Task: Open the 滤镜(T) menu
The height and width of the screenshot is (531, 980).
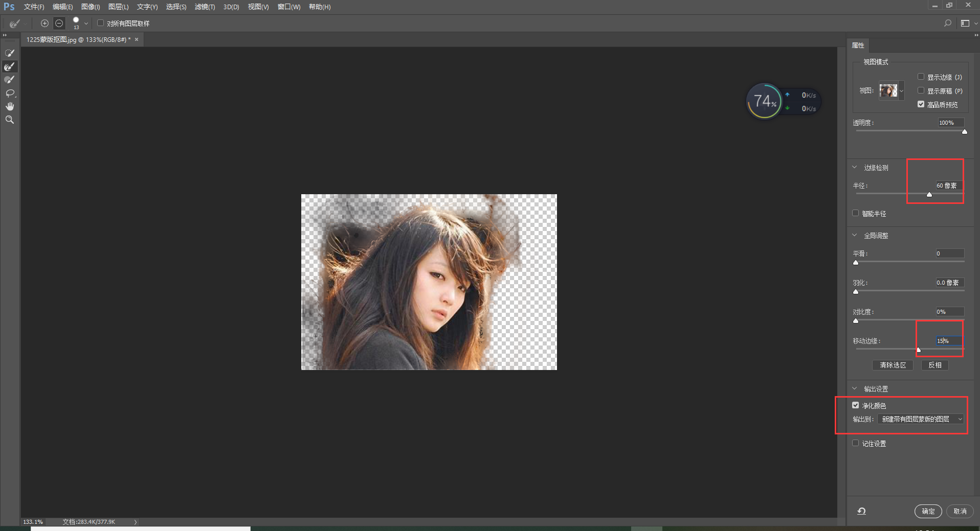Action: tap(205, 7)
